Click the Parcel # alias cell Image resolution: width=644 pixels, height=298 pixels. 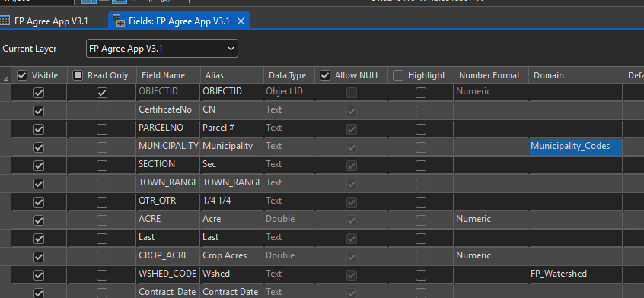[231, 128]
